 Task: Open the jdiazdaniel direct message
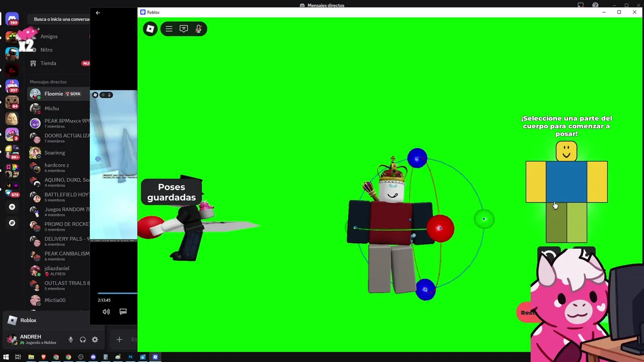click(59, 270)
